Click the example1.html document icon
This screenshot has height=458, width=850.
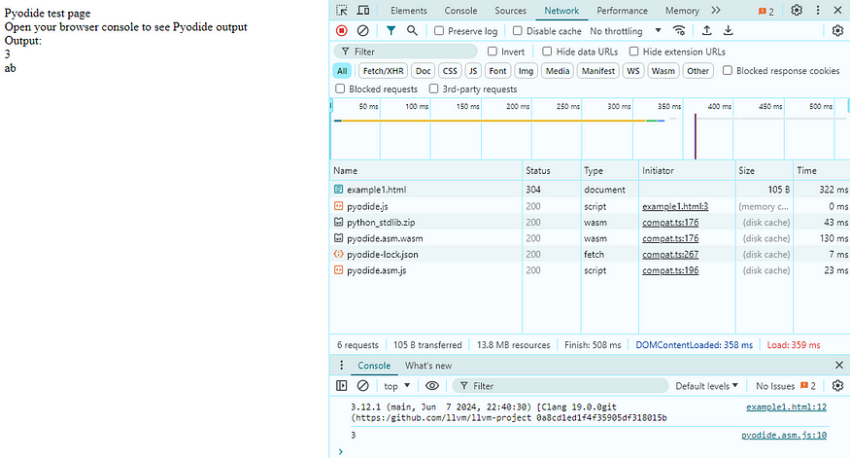pos(338,189)
